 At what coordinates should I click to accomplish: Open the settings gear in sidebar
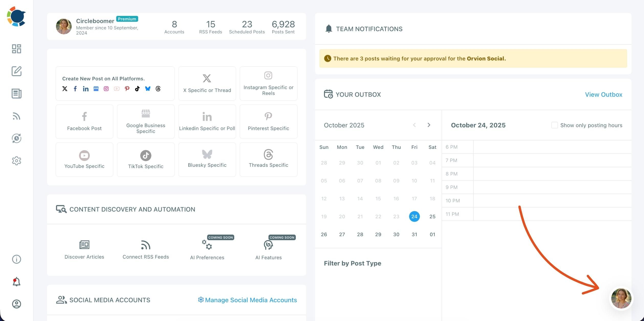pos(16,161)
